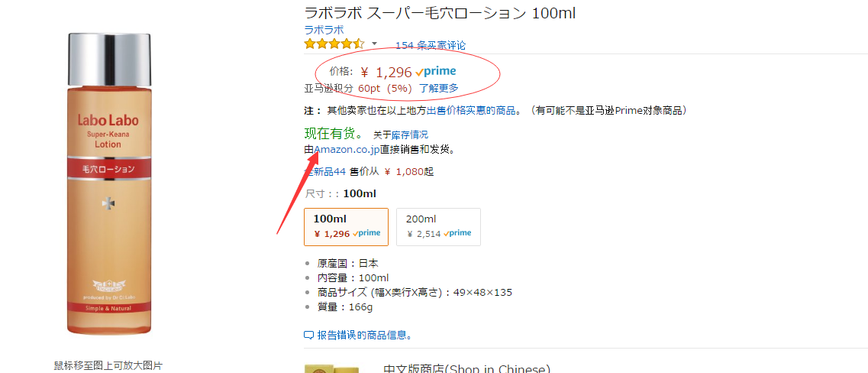
Task: Click the four-and-a-half star rating icon
Action: pos(334,44)
